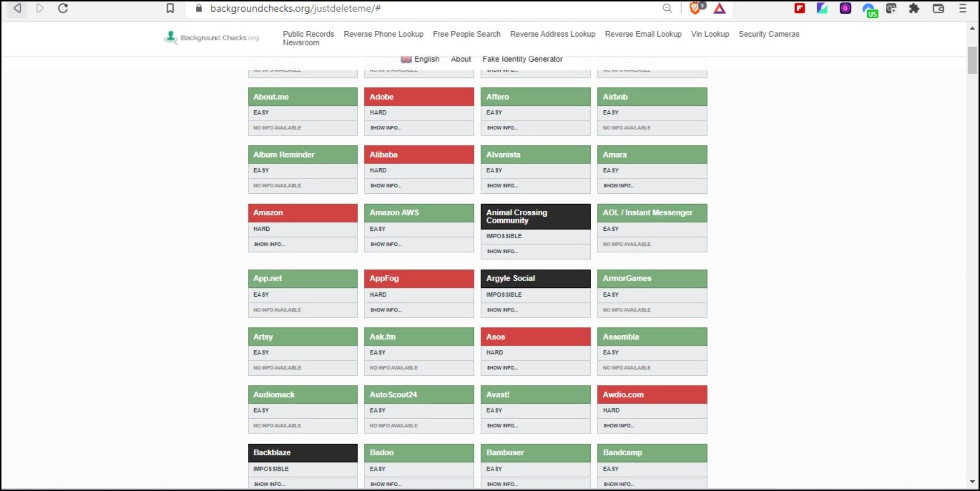Open the zoom magnifier in address bar
This screenshot has width=980, height=491.
pyautogui.click(x=667, y=8)
